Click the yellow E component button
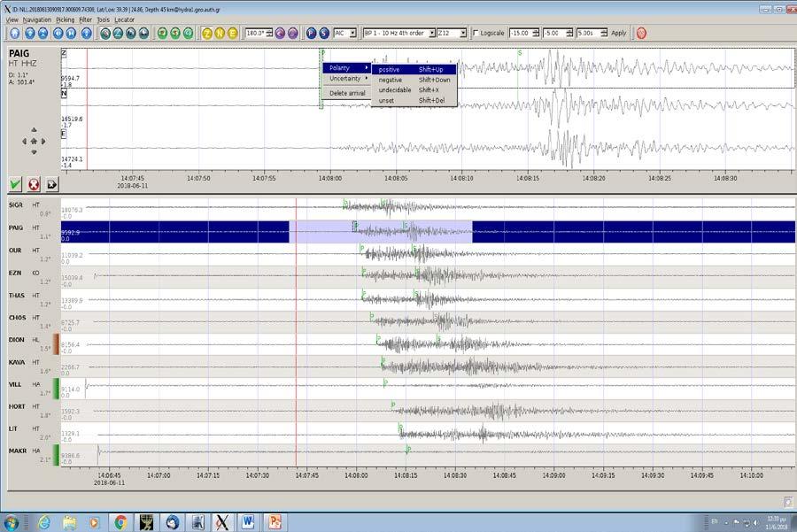 tap(232, 33)
